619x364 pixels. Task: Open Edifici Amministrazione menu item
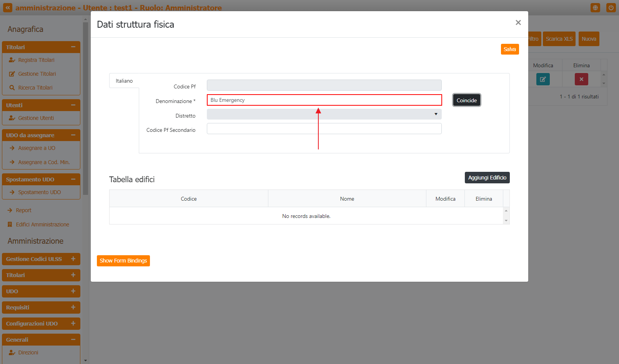(x=42, y=224)
